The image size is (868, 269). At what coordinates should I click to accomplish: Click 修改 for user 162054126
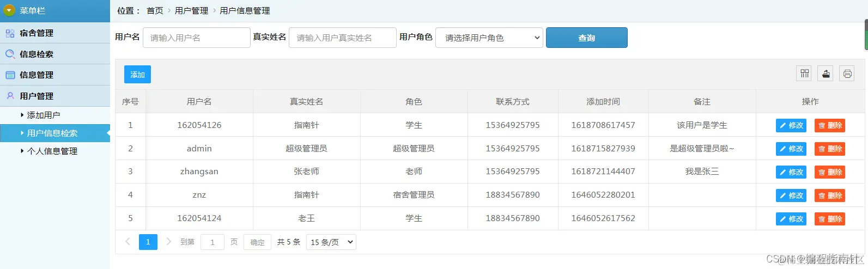point(791,125)
